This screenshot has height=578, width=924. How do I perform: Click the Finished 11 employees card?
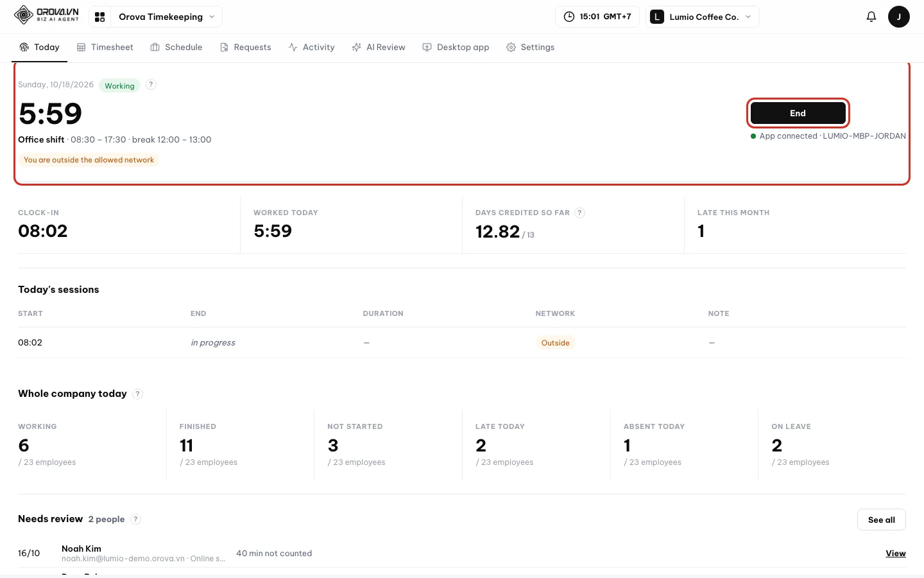pos(240,444)
